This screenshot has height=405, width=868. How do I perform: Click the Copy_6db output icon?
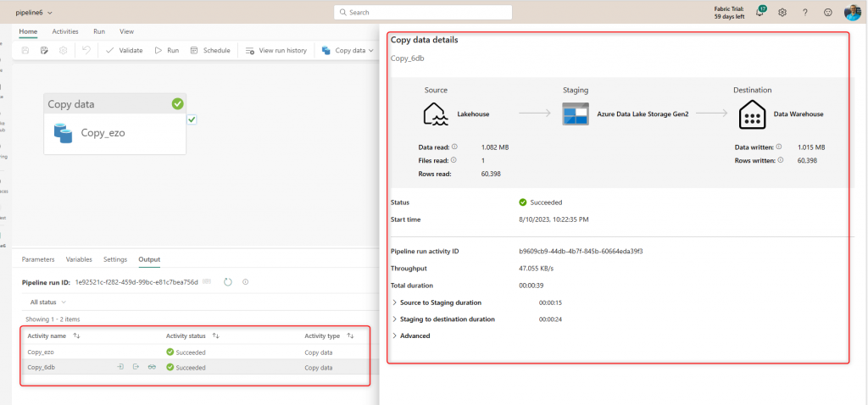click(x=136, y=367)
